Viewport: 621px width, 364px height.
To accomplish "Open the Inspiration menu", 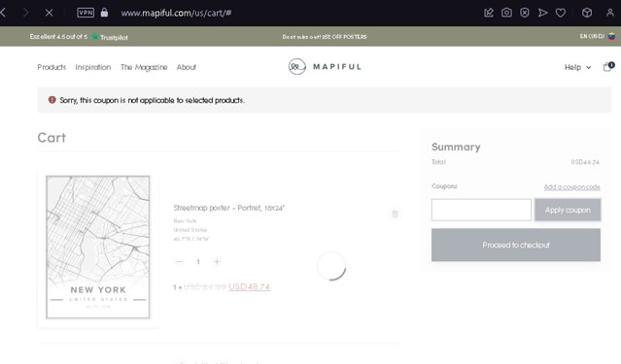I will tap(93, 67).
